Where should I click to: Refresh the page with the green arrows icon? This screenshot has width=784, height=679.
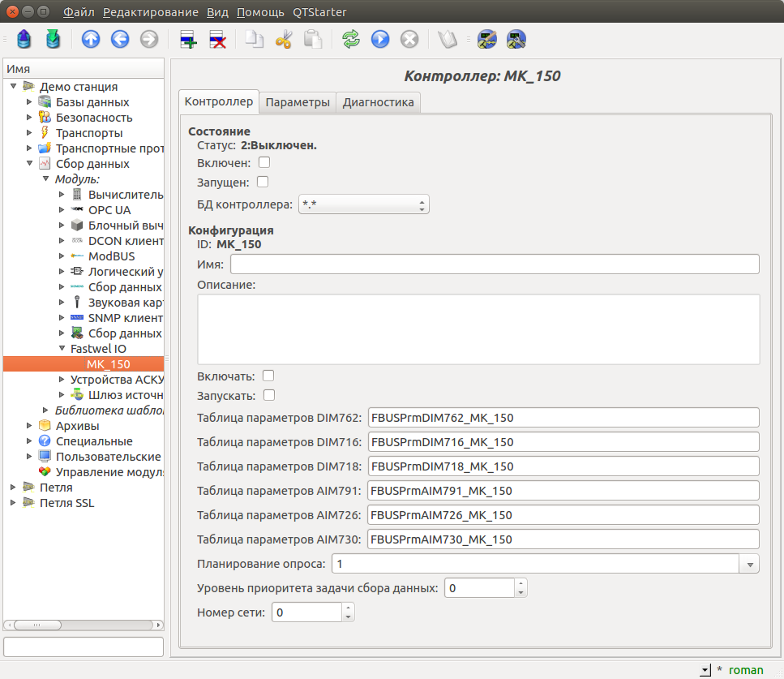pyautogui.click(x=351, y=39)
